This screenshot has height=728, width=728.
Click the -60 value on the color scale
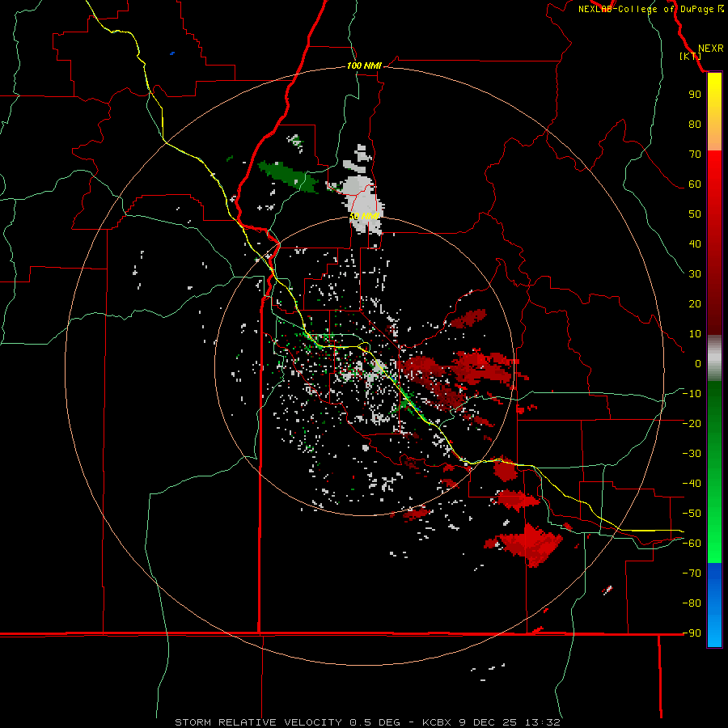point(692,544)
